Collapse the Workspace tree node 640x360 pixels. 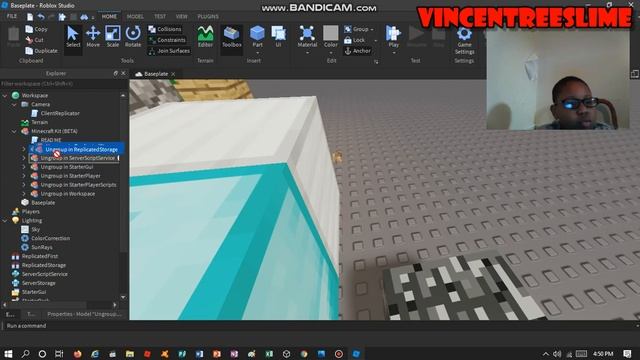coord(5,96)
